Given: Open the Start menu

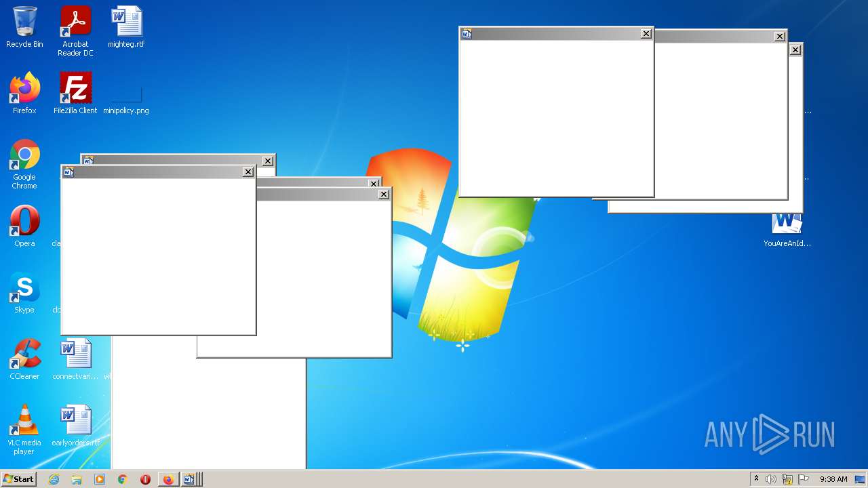Looking at the screenshot, I should point(18,479).
